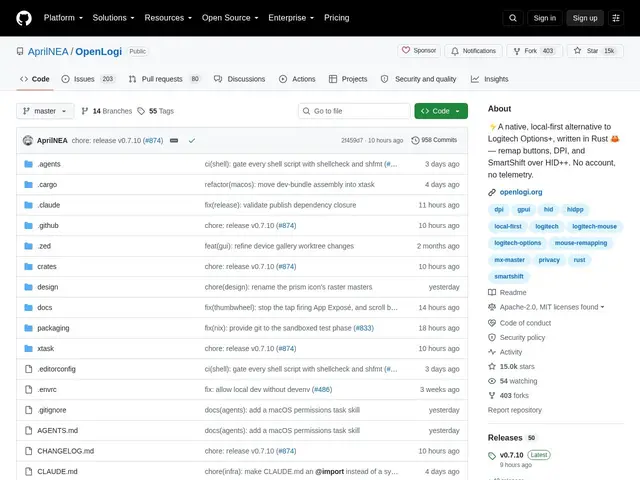This screenshot has width=640, height=480.
Task: Open the 14 Branches link
Action: click(x=107, y=111)
